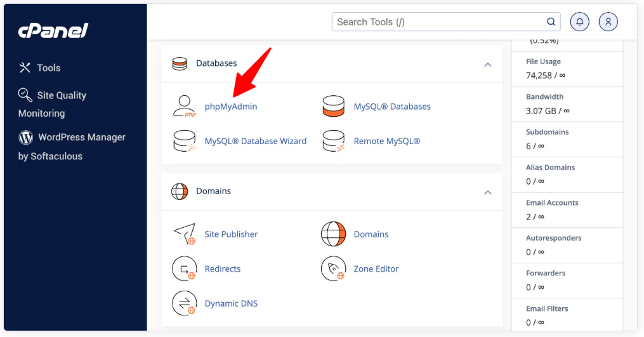Click the Databases section heading
The width and height of the screenshot is (644, 337).
point(216,63)
